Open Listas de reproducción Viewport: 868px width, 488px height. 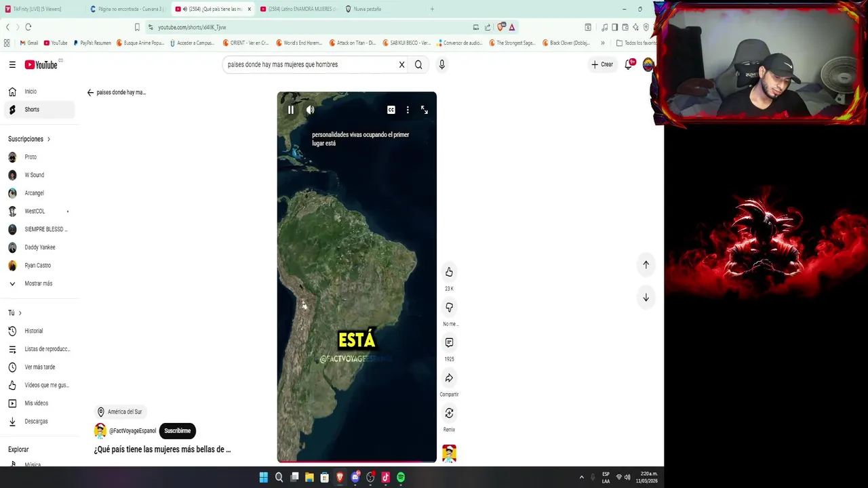(x=39, y=349)
